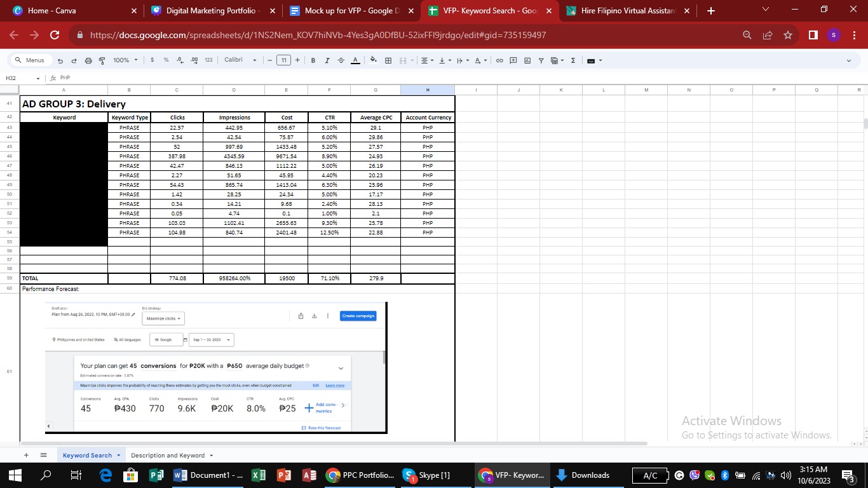
Task: Open the Chrome profile avatar
Action: click(834, 35)
